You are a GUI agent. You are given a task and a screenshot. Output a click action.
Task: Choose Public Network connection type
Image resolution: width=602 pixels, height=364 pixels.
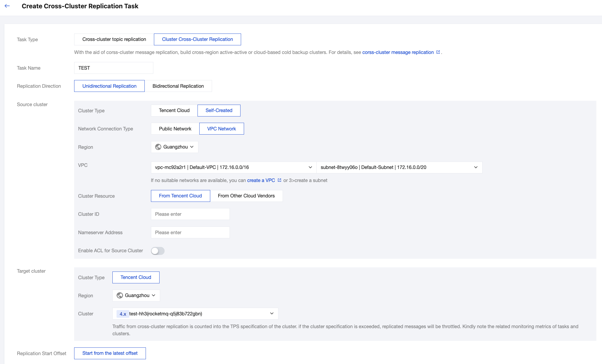pos(175,129)
